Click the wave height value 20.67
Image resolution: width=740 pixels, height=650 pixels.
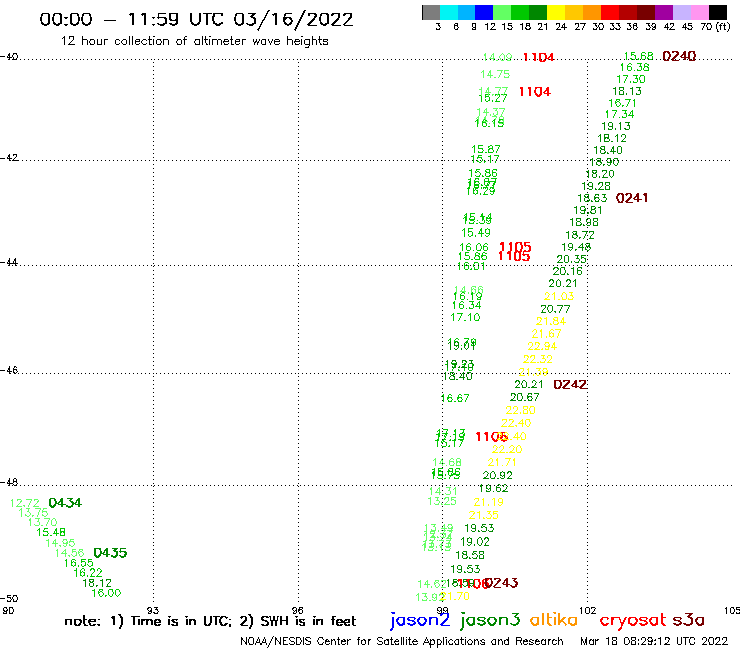click(524, 397)
